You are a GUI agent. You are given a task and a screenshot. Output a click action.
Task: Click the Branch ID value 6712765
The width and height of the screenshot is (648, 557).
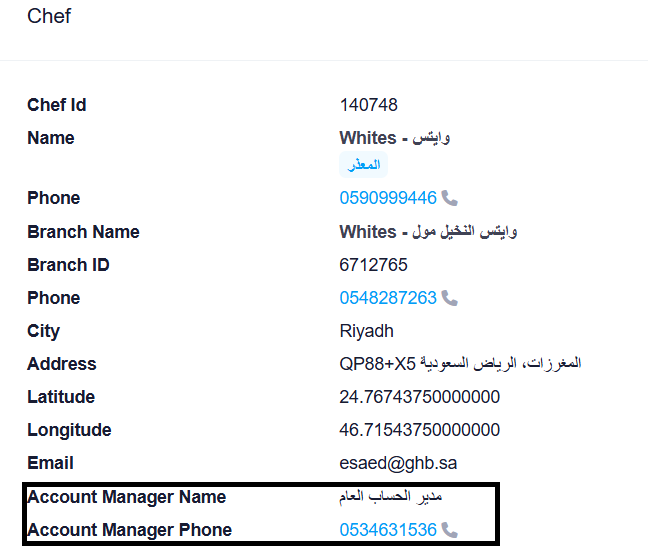(373, 265)
